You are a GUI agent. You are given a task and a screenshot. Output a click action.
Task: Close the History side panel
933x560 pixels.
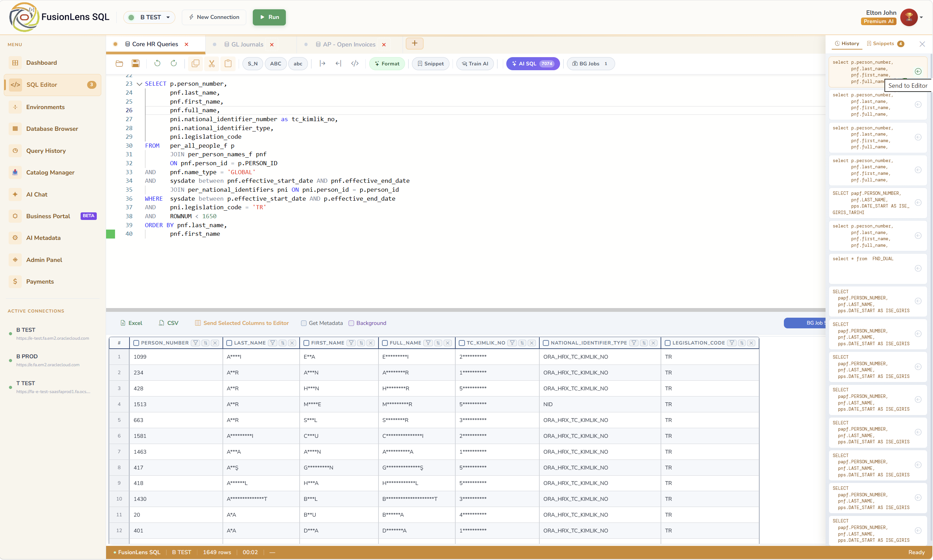pos(922,44)
